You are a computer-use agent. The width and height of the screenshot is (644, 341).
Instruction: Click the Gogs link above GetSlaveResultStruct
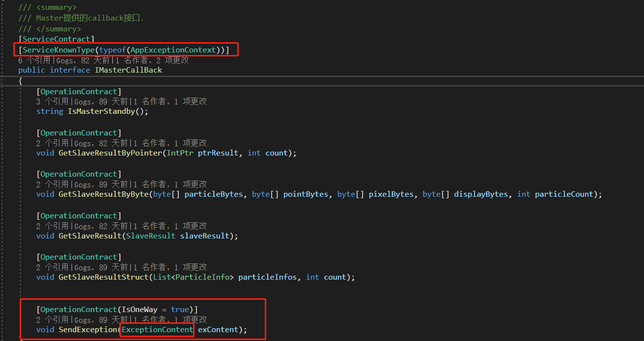pos(82,267)
